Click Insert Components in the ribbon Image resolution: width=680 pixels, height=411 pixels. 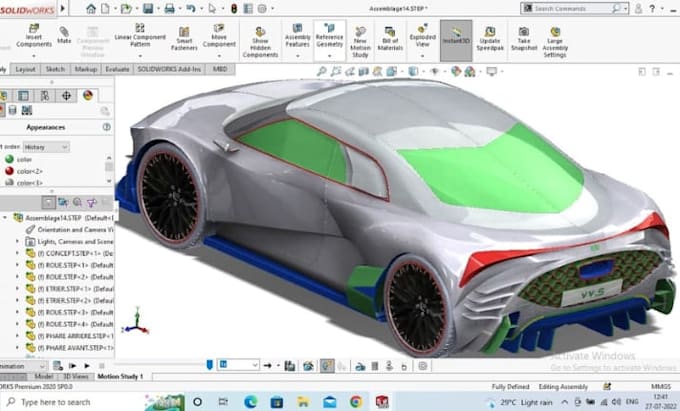pyautogui.click(x=34, y=36)
